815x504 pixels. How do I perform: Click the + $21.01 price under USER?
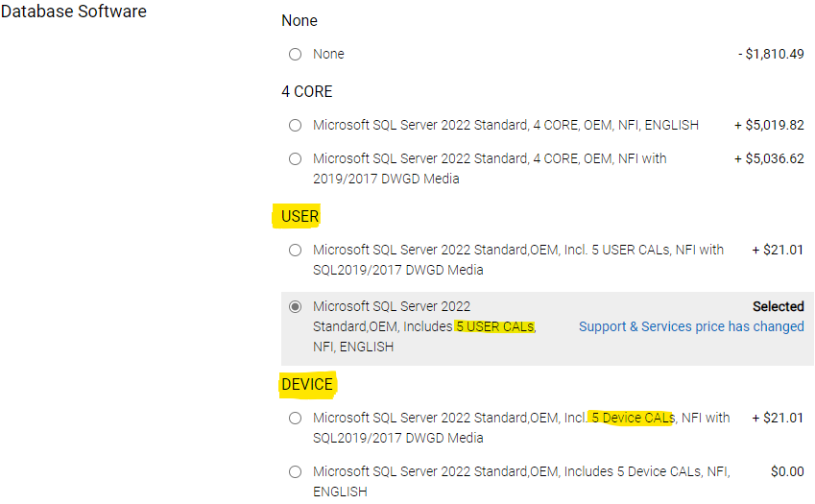(x=778, y=251)
